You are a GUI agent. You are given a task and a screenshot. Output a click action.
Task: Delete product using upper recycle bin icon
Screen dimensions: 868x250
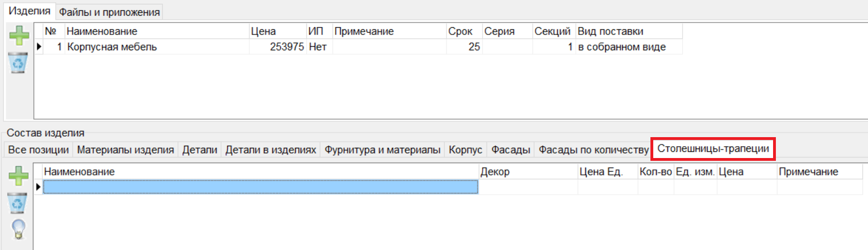click(x=18, y=63)
